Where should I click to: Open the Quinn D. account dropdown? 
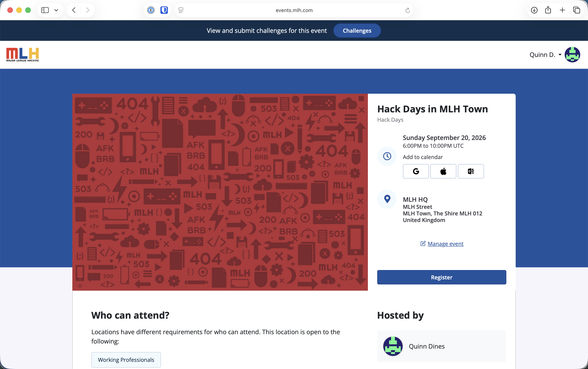coord(545,55)
